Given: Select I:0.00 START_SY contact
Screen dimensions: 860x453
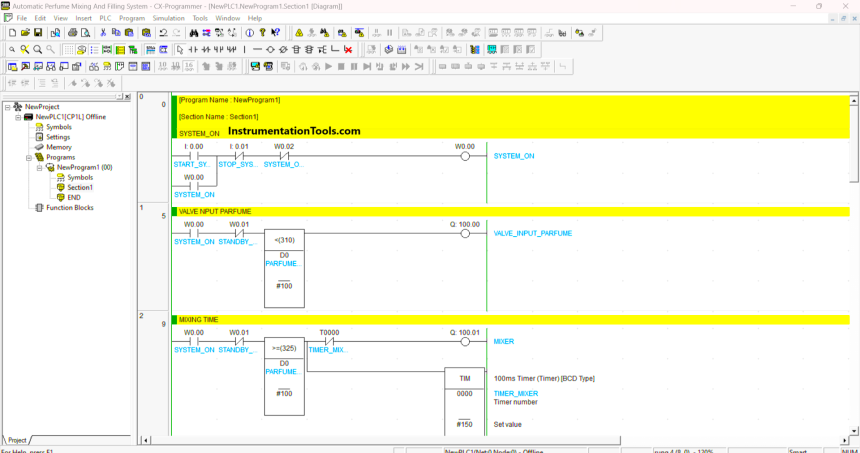Looking at the screenshot, I should click(x=194, y=156).
